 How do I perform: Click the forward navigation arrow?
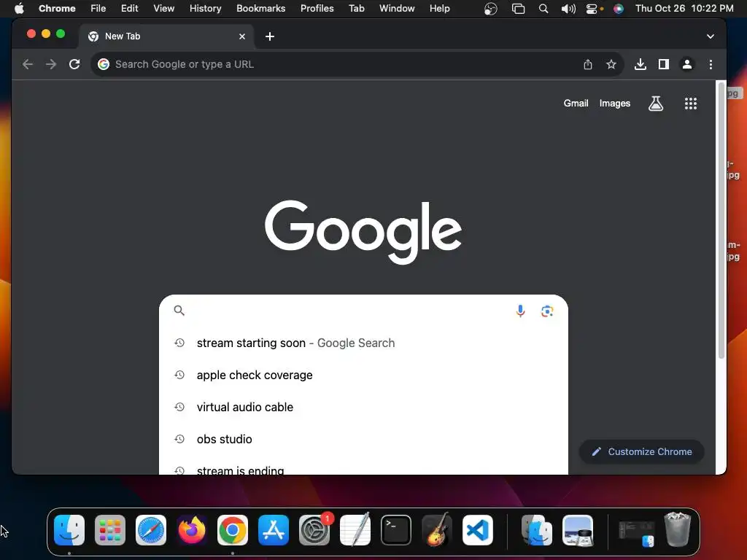51,64
